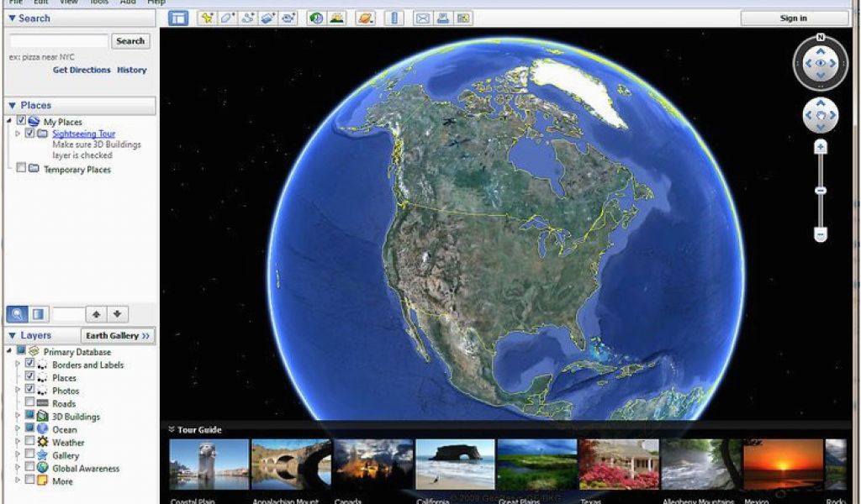Rotate view right with Look joystick arrow
The width and height of the screenshot is (861, 504).
[x=833, y=64]
